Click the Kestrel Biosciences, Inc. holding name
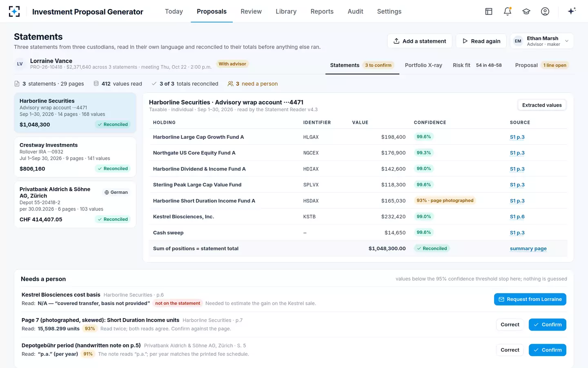Viewport: 588px width, 368px height. [183, 217]
